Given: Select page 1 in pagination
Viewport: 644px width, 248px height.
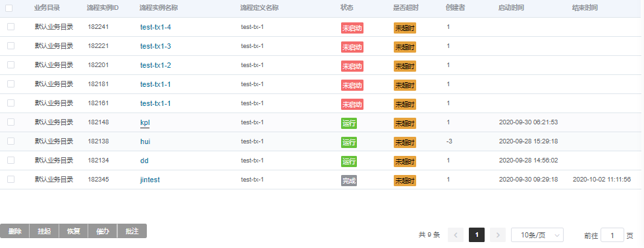Looking at the screenshot, I should click(x=477, y=235).
